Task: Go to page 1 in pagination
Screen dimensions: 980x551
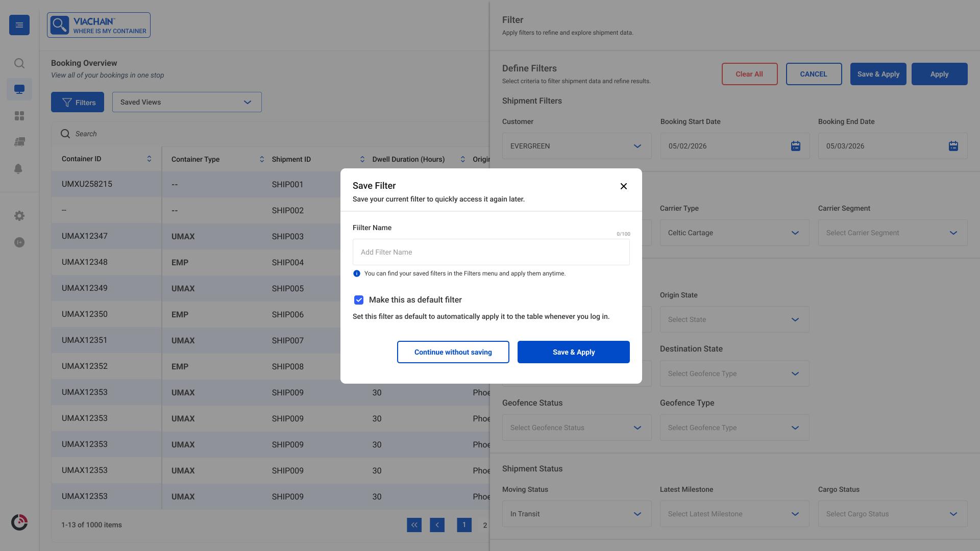Action: pyautogui.click(x=464, y=525)
